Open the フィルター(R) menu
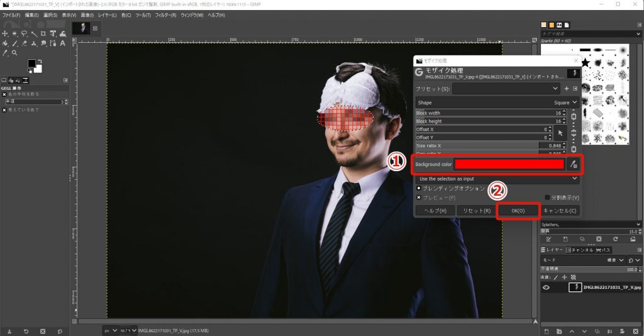This screenshot has width=644, height=336. click(x=165, y=14)
